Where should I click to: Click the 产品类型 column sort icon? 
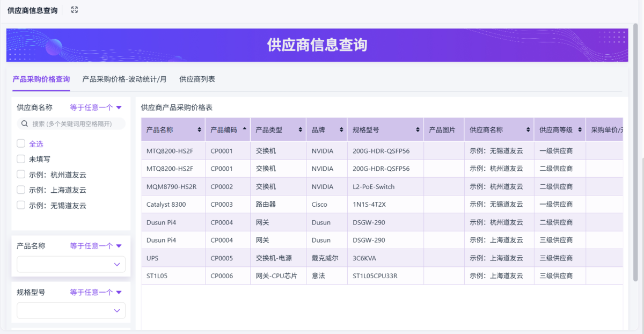301,130
